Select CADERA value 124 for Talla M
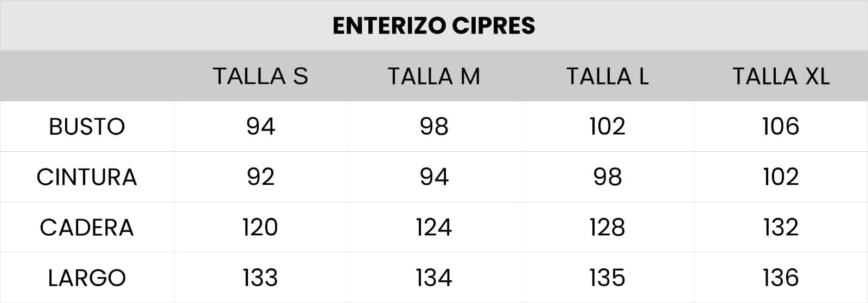 click(x=434, y=227)
